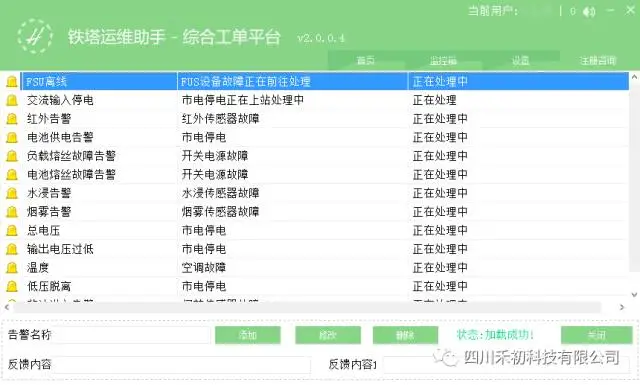This screenshot has height=385, width=640.
Task: Click 正在处理中 in 温度 row
Action: pos(440,268)
